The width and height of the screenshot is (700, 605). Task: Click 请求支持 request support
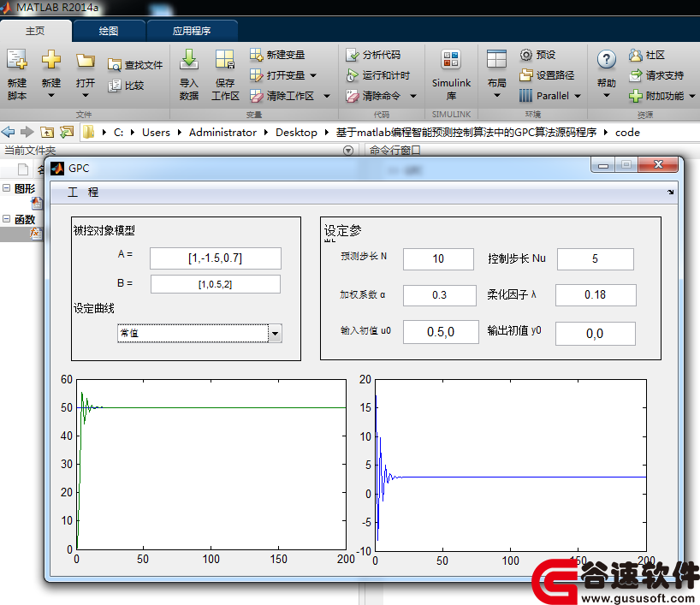tap(656, 75)
